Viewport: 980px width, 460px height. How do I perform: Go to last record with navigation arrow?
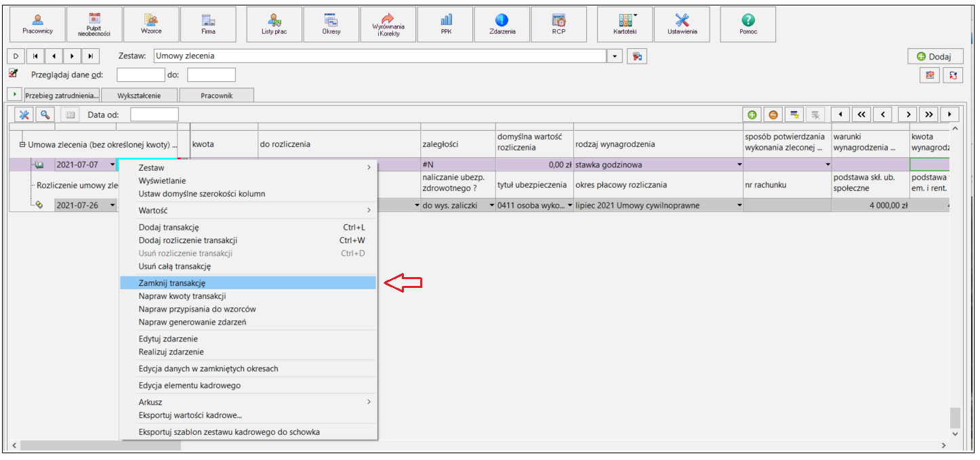click(91, 56)
